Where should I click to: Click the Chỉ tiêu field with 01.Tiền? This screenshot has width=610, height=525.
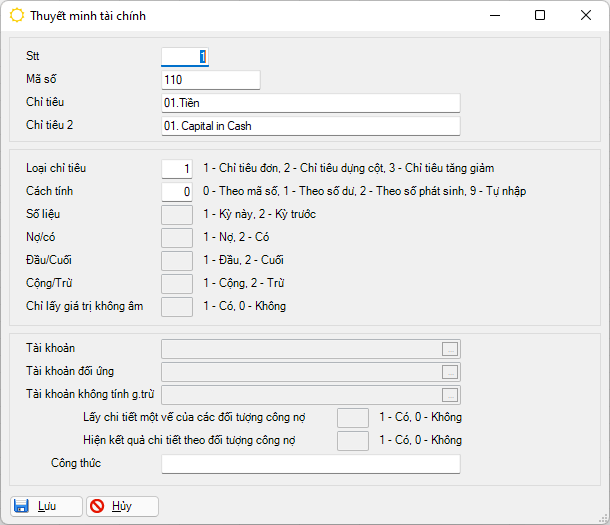[x=310, y=103]
